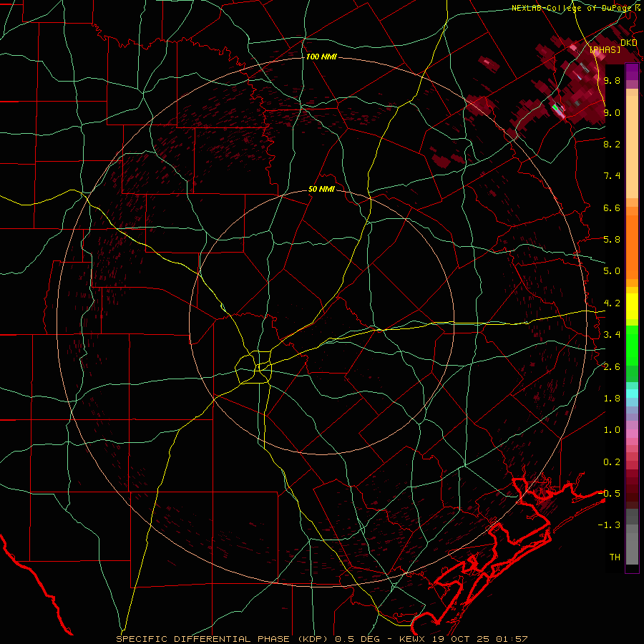Select the bright yellow color bar segment
644x644 pixels.
[632, 306]
